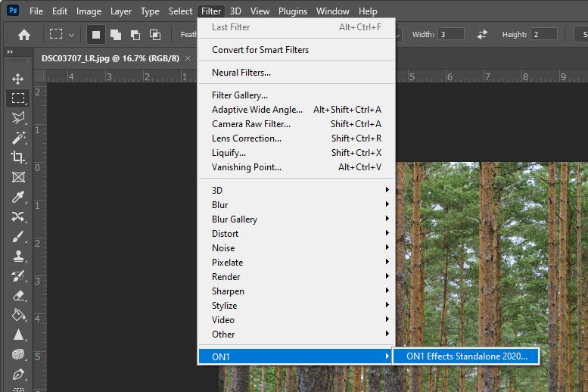Select the Brush tool
Screen dimensions: 588x392
pos(17,237)
